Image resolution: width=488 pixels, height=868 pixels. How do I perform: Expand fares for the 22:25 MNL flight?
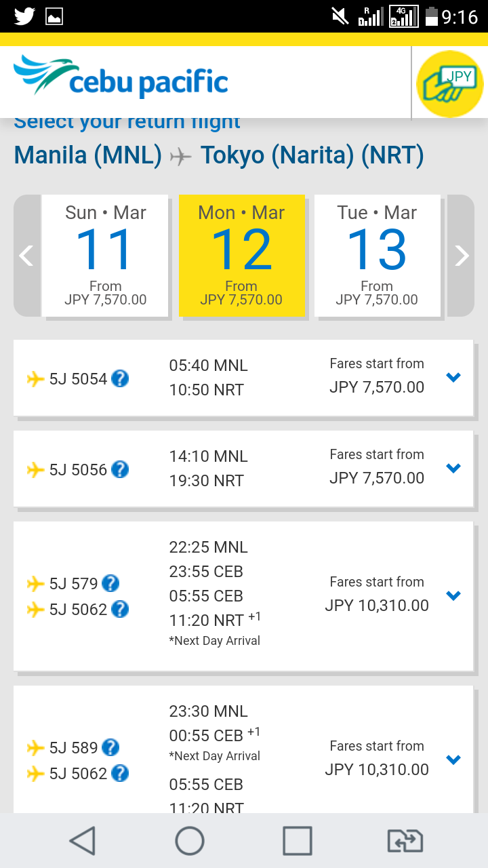coord(453,595)
